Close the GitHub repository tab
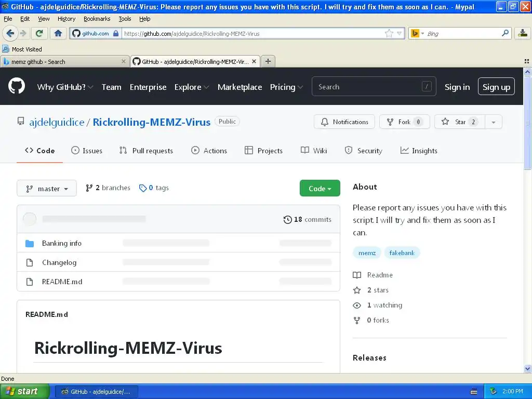The height and width of the screenshot is (399, 532). point(254,61)
